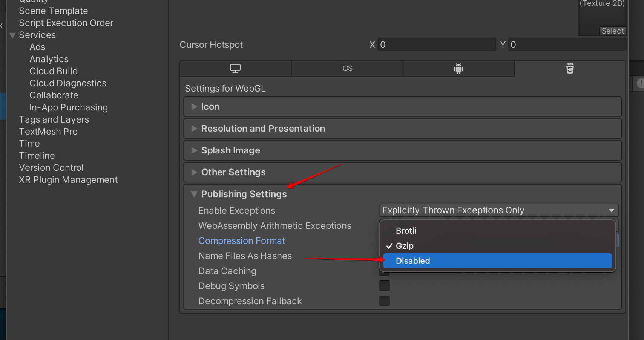Open the Cloud Build service page
Screen dimensions: 644x340
[54, 71]
